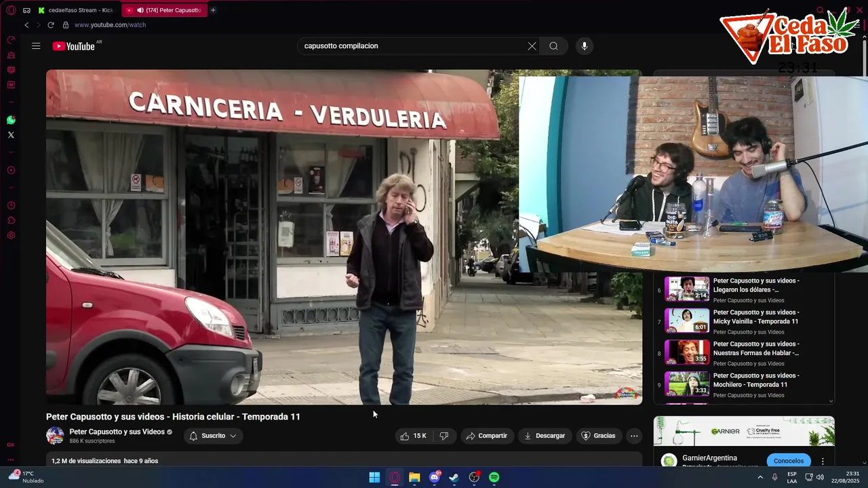Screen dimensions: 868x488
Task: Start voice search with the microphone
Action: click(x=585, y=46)
